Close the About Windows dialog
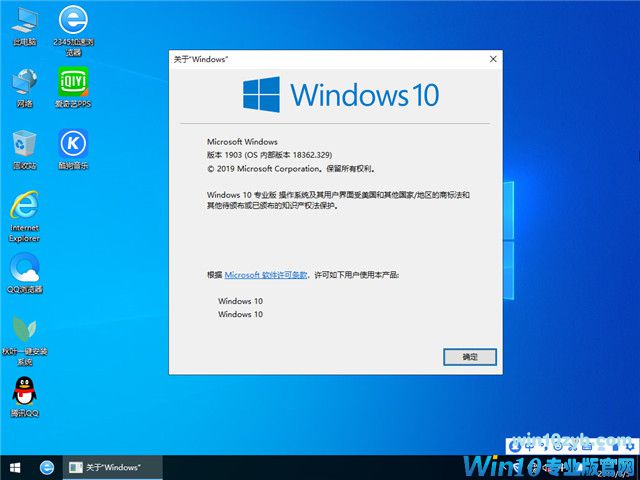The height and width of the screenshot is (480, 640). tap(493, 60)
